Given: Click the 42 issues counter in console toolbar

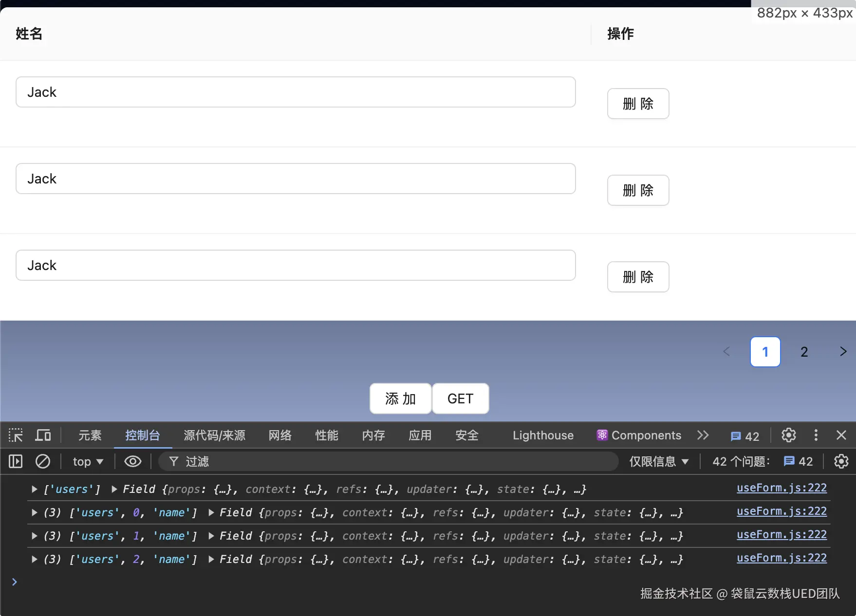Looking at the screenshot, I should coord(799,461).
